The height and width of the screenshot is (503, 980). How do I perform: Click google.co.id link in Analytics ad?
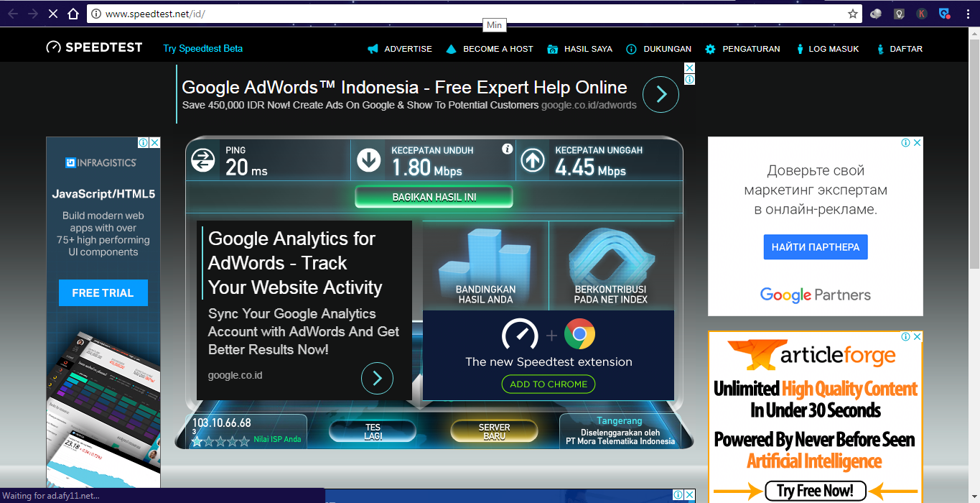(235, 375)
